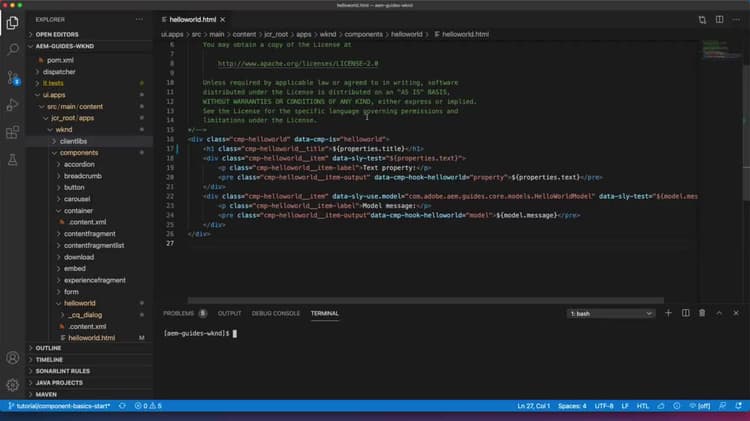Image resolution: width=750 pixels, height=421 pixels.
Task: Expand the OPEN EDITORS section
Action: [x=56, y=34]
